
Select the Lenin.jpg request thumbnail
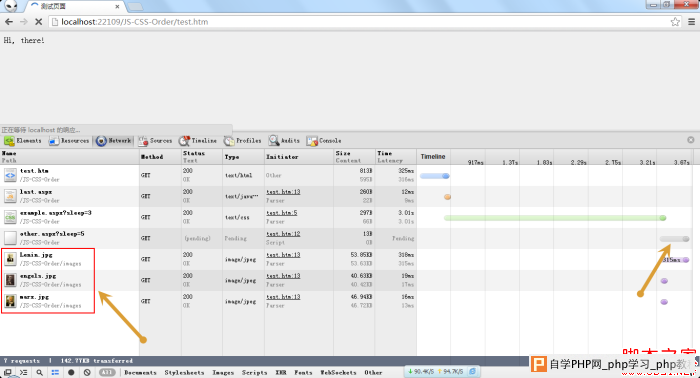(x=10, y=259)
